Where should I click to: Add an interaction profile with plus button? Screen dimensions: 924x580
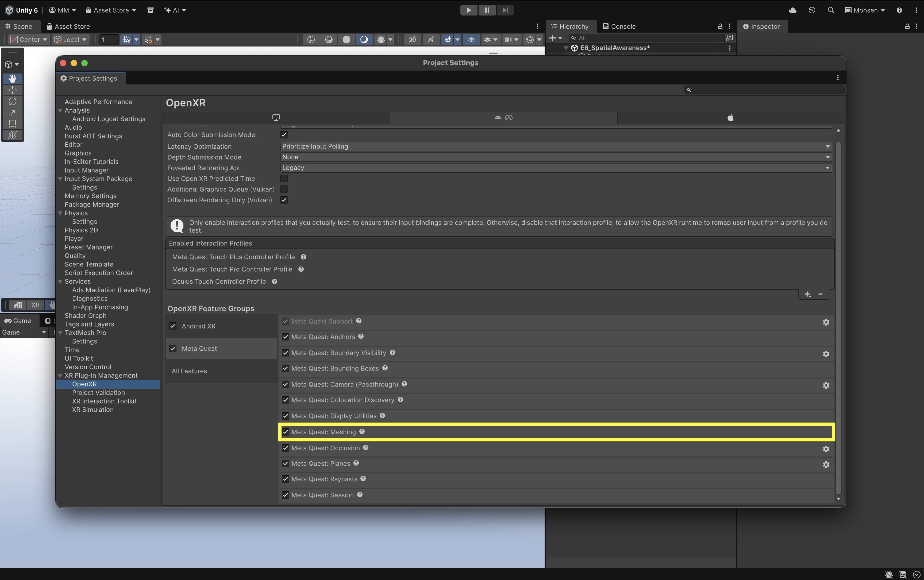click(807, 294)
